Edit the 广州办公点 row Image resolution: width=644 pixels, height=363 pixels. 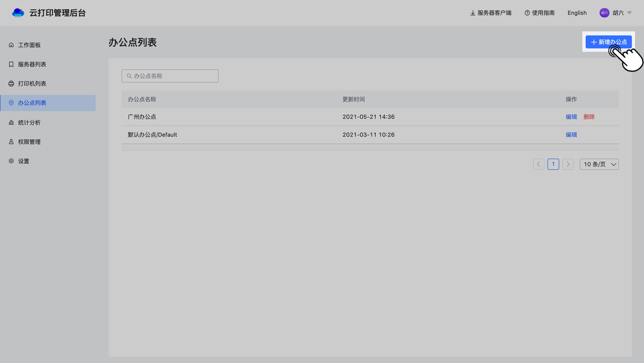[571, 117]
